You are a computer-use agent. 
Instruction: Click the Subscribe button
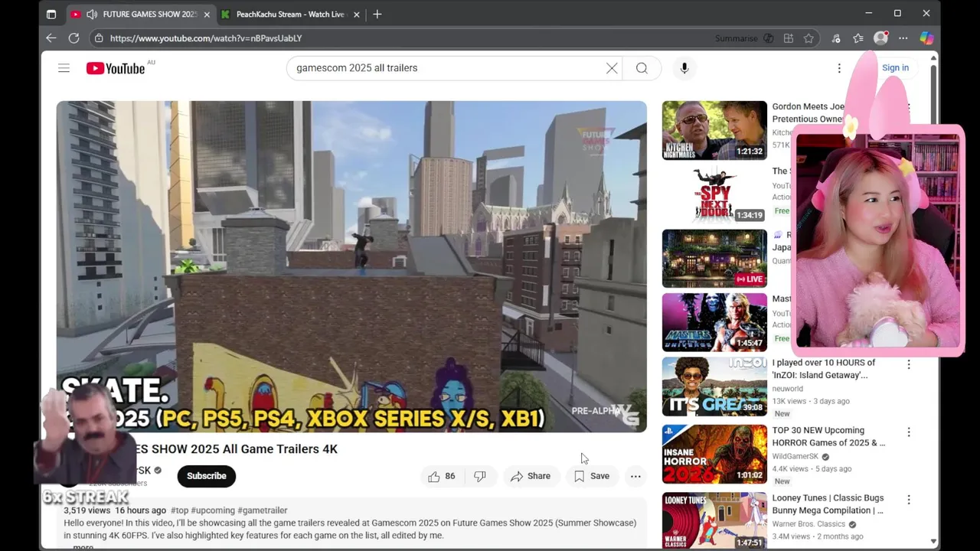[207, 476]
